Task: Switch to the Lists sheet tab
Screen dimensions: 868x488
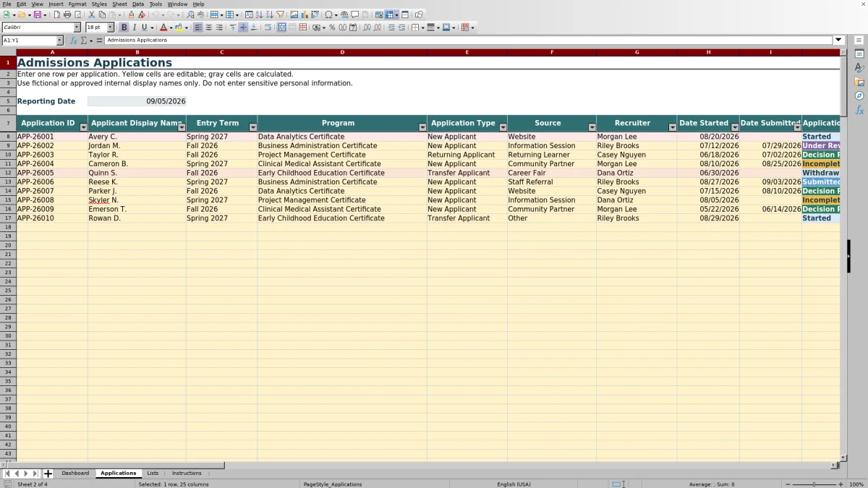Action: (153, 474)
